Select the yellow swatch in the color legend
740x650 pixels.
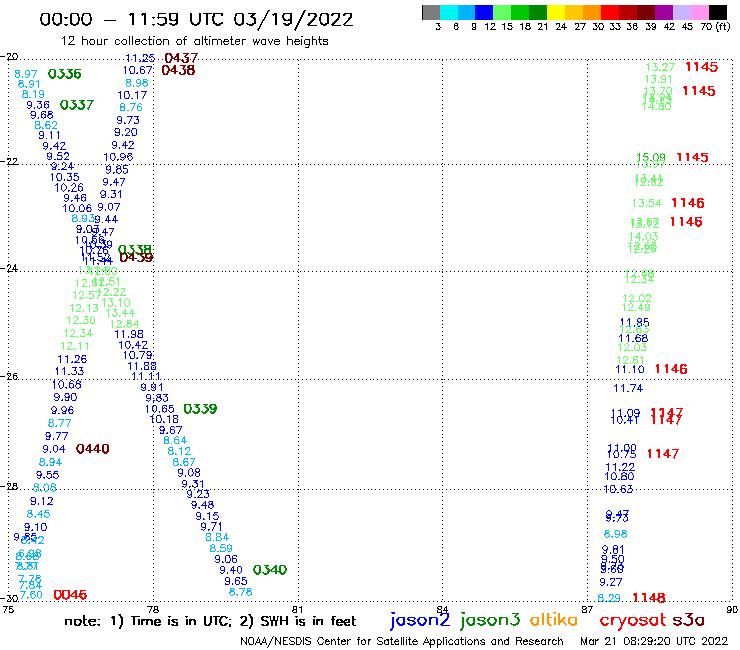(556, 12)
